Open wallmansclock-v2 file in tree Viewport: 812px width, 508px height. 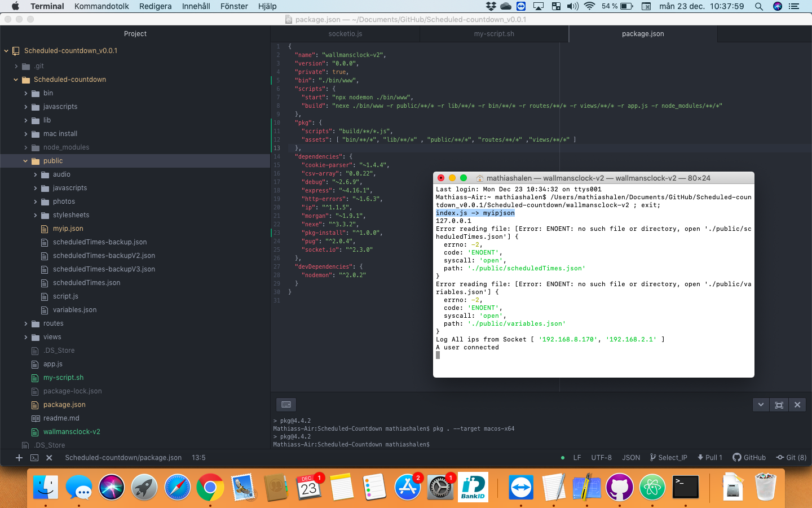click(x=72, y=432)
